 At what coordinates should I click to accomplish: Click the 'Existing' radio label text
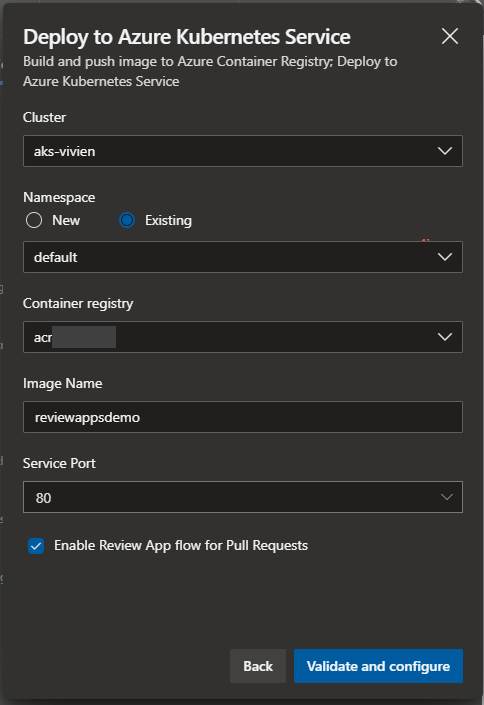(168, 220)
